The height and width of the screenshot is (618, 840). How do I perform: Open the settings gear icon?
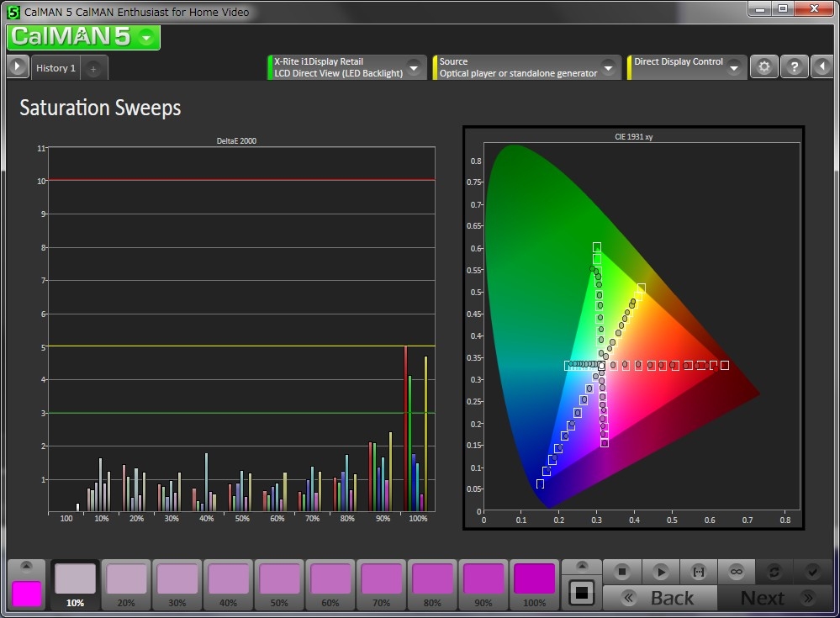click(x=763, y=68)
